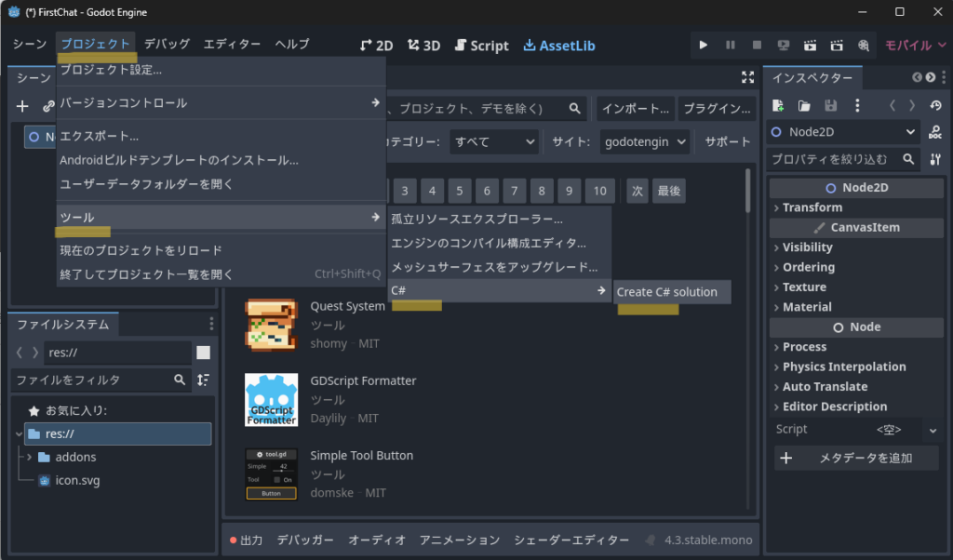Open the FileSystem dock three-dot menu

pos(211,324)
